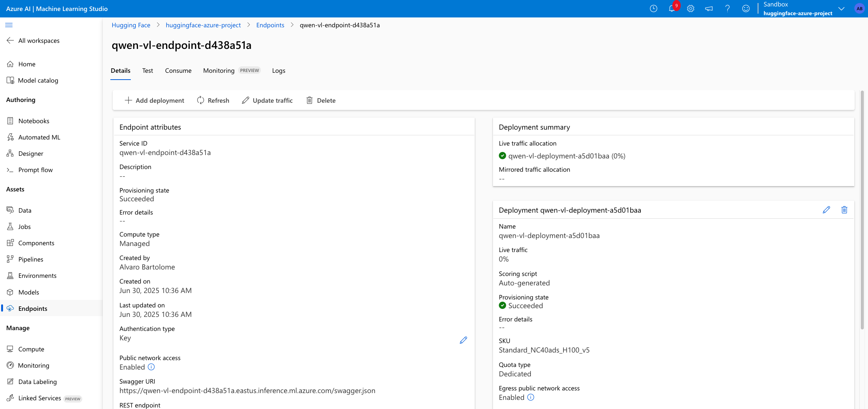This screenshot has height=409, width=868.
Task: Open the notifications bell
Action: (672, 8)
